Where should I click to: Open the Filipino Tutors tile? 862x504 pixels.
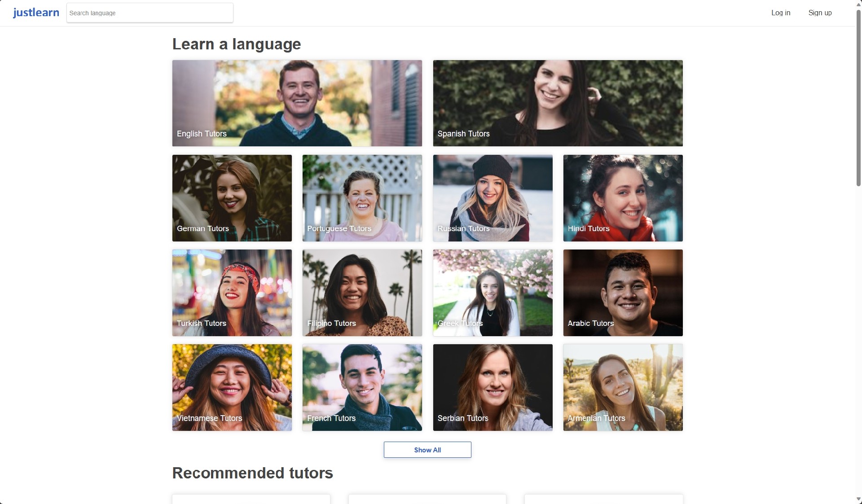tap(362, 293)
